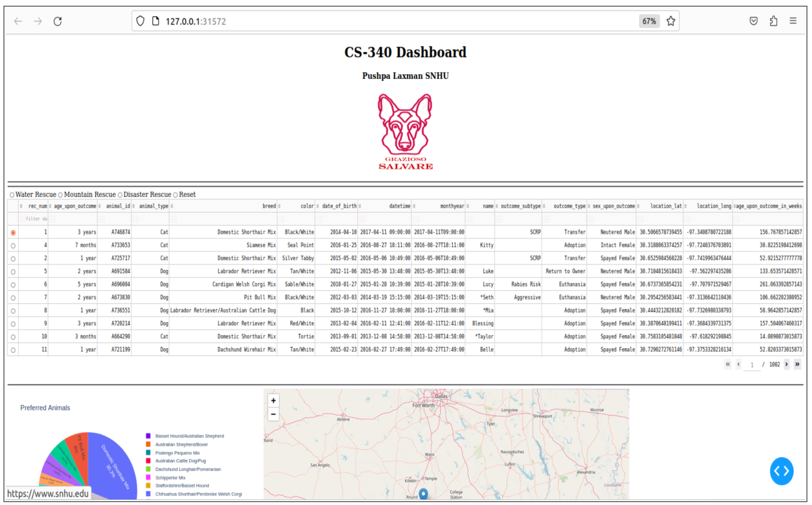Sort table by animal_id arrows
Image resolution: width=812 pixels, height=505 pixels.
[99, 206]
